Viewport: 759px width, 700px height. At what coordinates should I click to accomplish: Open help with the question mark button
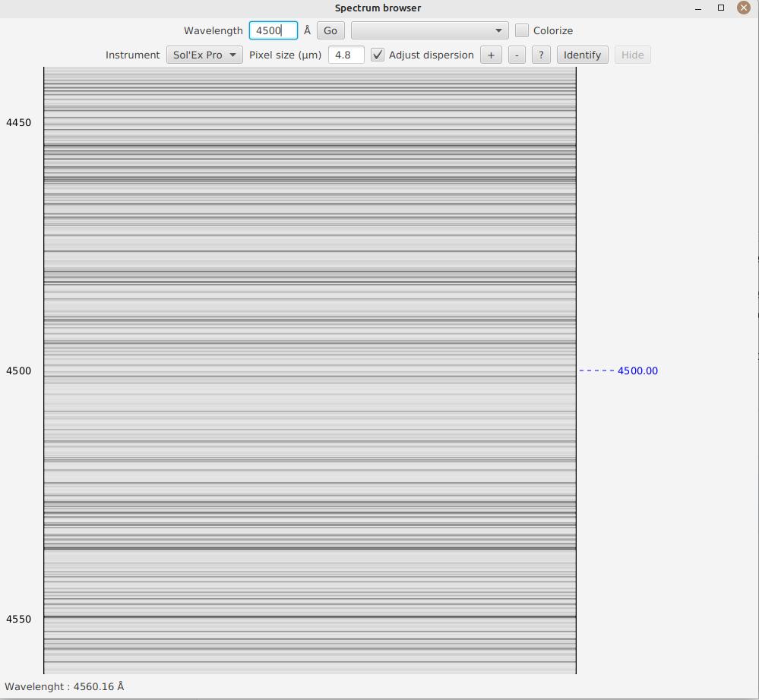click(541, 55)
